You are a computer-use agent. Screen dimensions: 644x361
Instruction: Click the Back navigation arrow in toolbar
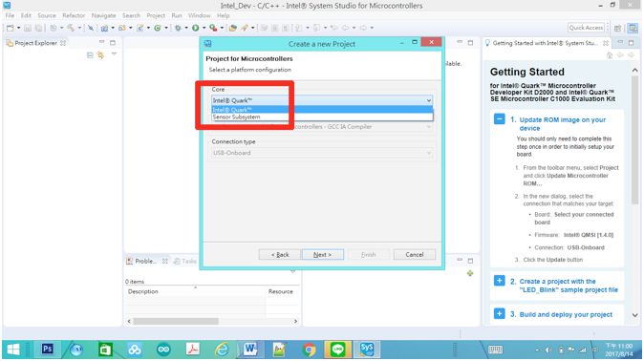tap(345, 28)
